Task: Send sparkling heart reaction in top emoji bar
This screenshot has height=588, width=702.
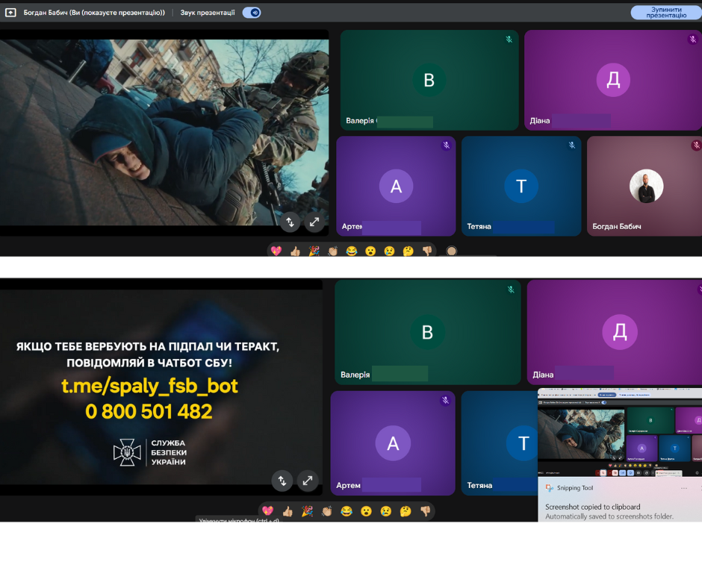Action: (276, 251)
